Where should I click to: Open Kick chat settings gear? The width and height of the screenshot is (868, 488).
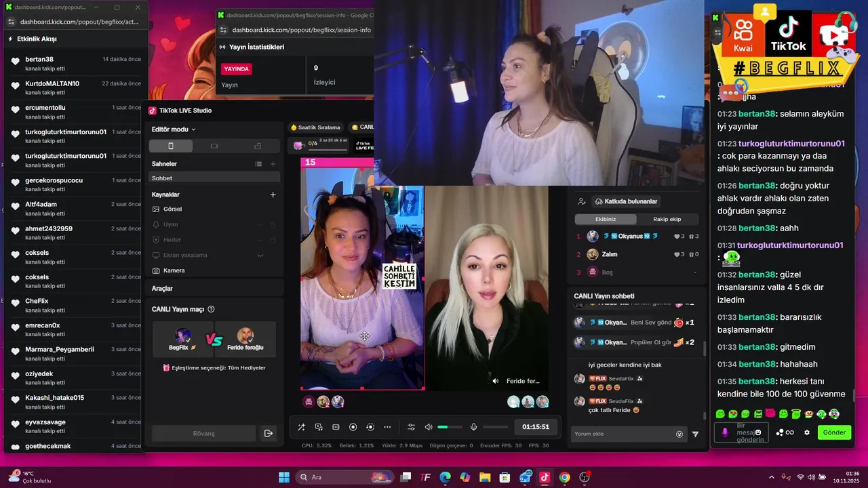point(807,432)
